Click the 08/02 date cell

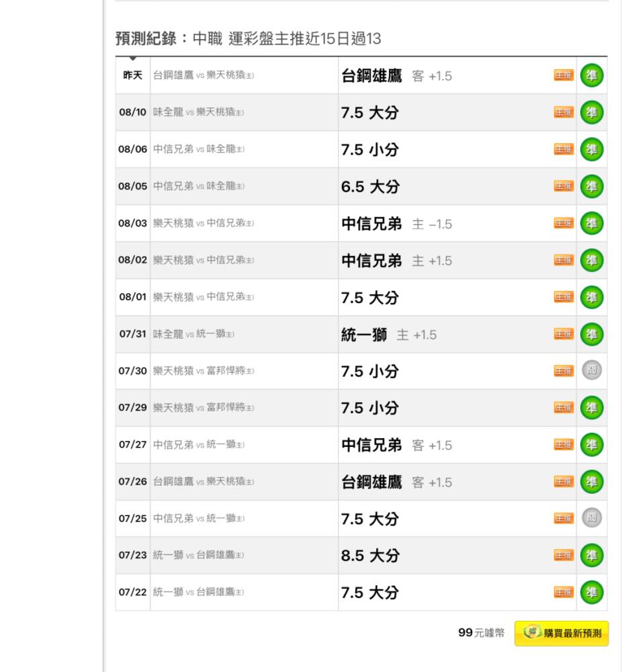pos(133,260)
